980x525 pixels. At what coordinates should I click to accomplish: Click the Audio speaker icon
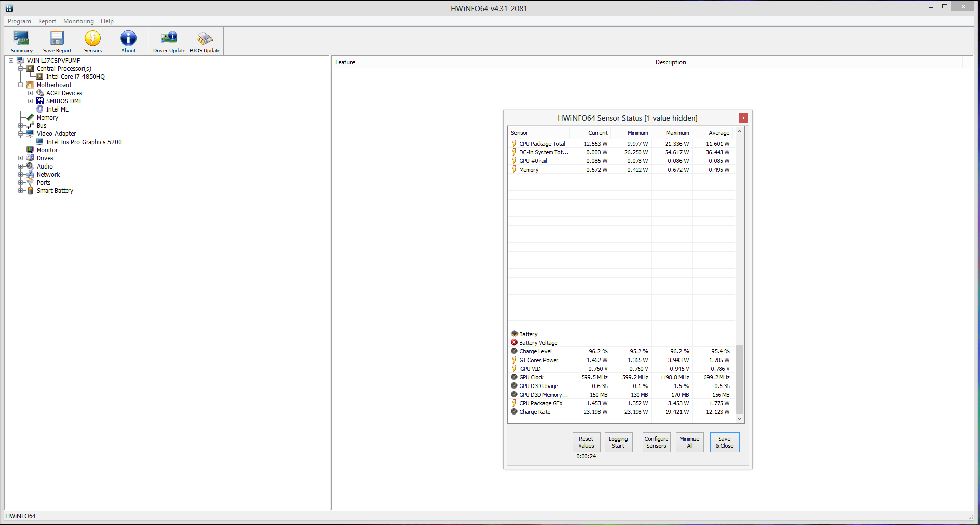pos(30,167)
